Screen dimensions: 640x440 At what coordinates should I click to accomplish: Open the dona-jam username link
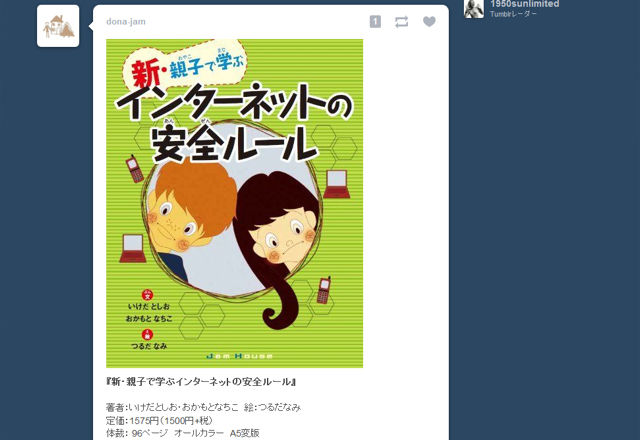click(126, 22)
